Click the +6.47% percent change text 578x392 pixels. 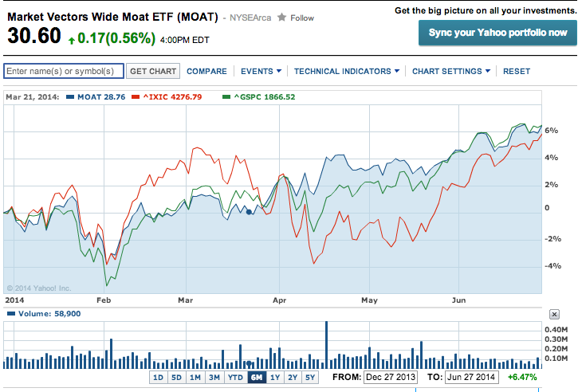(522, 378)
